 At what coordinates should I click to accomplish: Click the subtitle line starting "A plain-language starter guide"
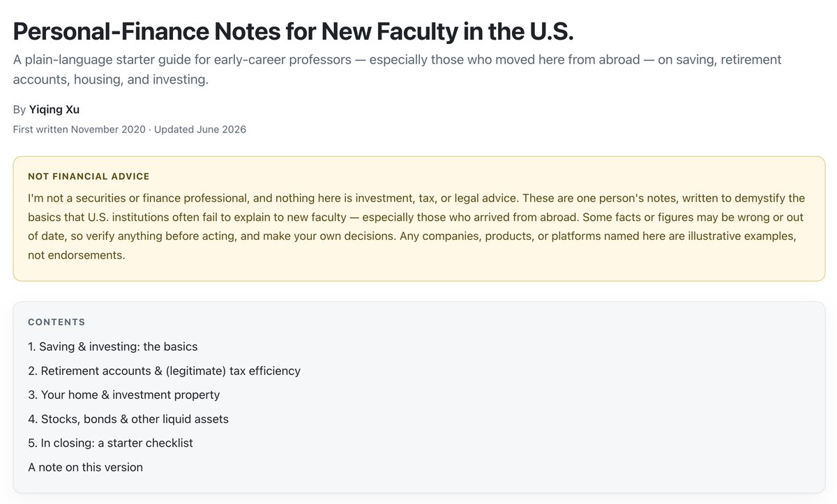tap(398, 59)
